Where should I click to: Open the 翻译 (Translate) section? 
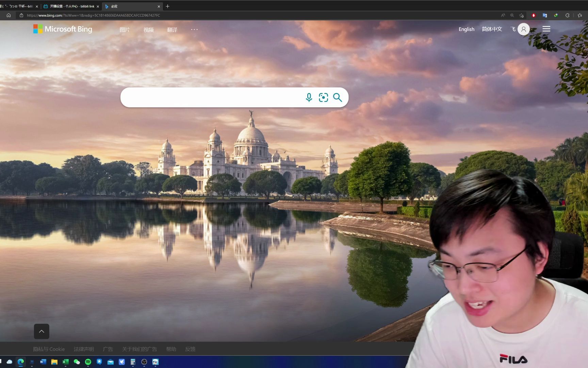point(172,30)
